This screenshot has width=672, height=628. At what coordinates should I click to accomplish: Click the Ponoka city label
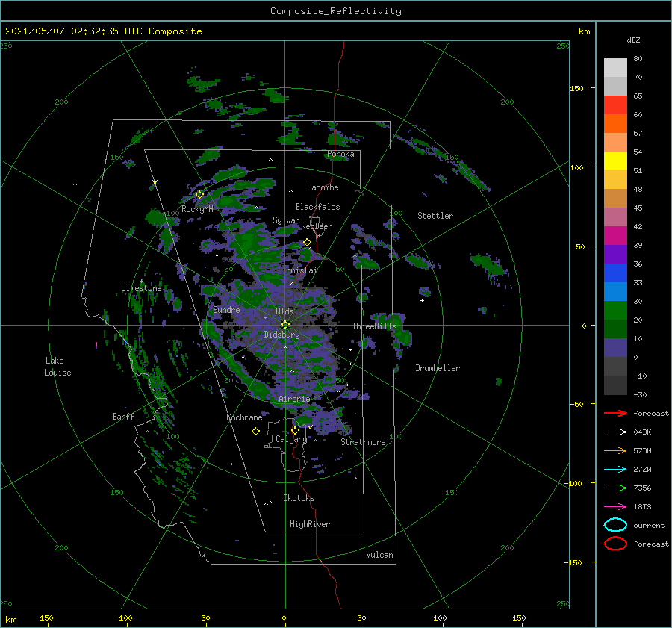tap(340, 154)
